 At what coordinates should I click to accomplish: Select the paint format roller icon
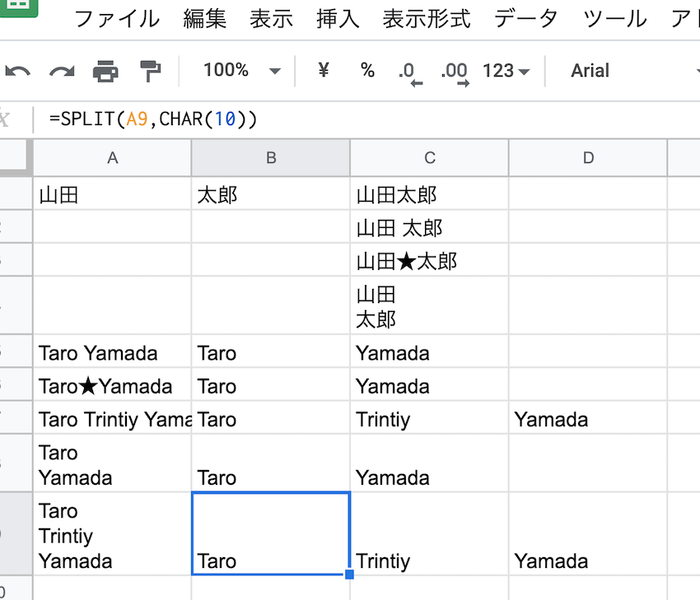point(150,72)
